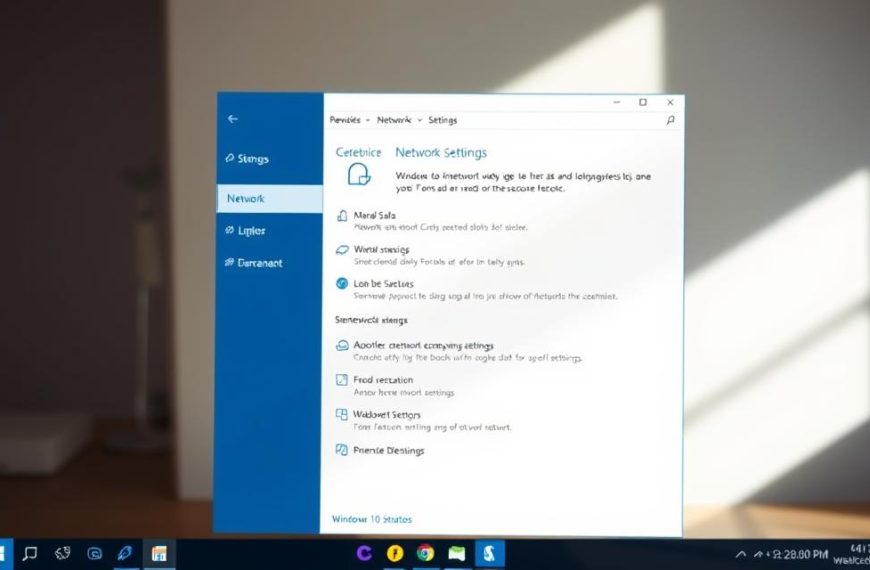Click the second taskbar icon next to search
Image resolution: width=870 pixels, height=570 pixels.
(x=63, y=553)
